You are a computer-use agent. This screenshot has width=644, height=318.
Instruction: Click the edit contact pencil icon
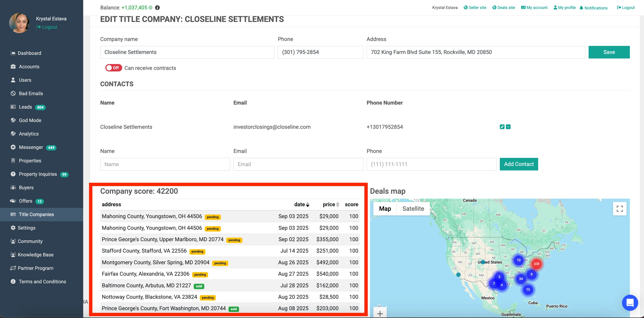tap(502, 127)
